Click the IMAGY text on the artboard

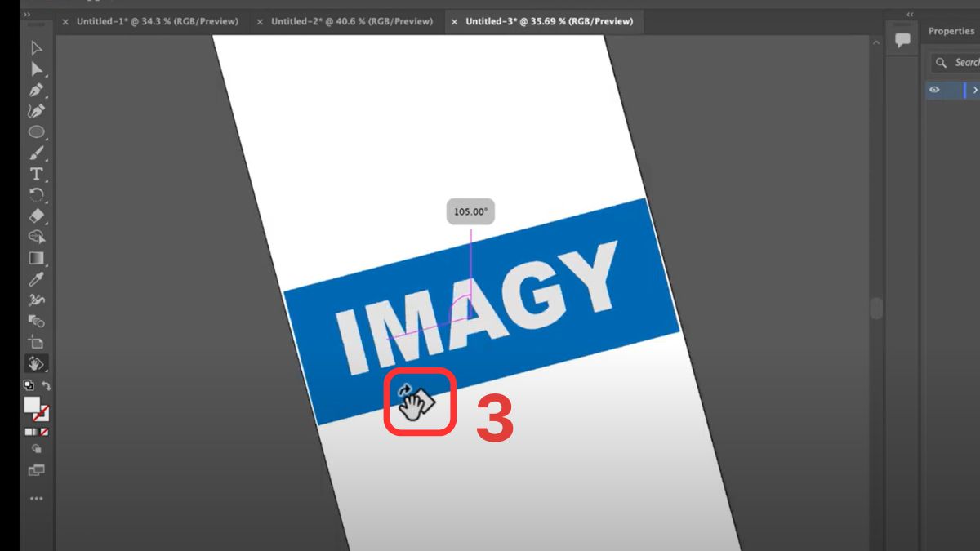coord(479,308)
